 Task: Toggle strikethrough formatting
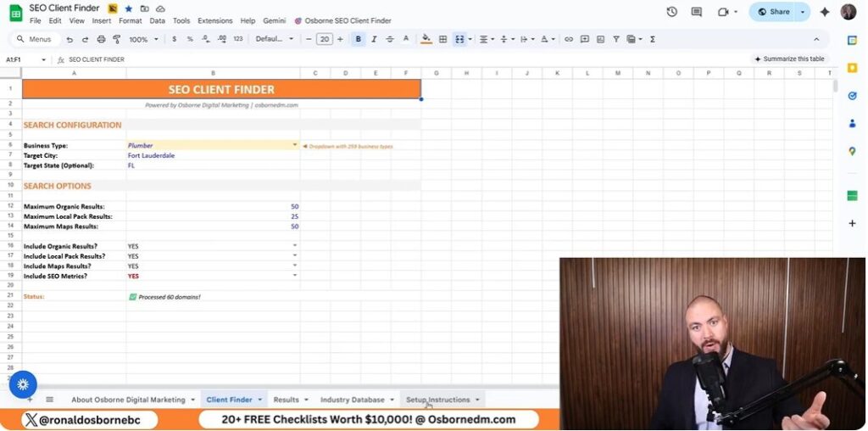point(390,39)
